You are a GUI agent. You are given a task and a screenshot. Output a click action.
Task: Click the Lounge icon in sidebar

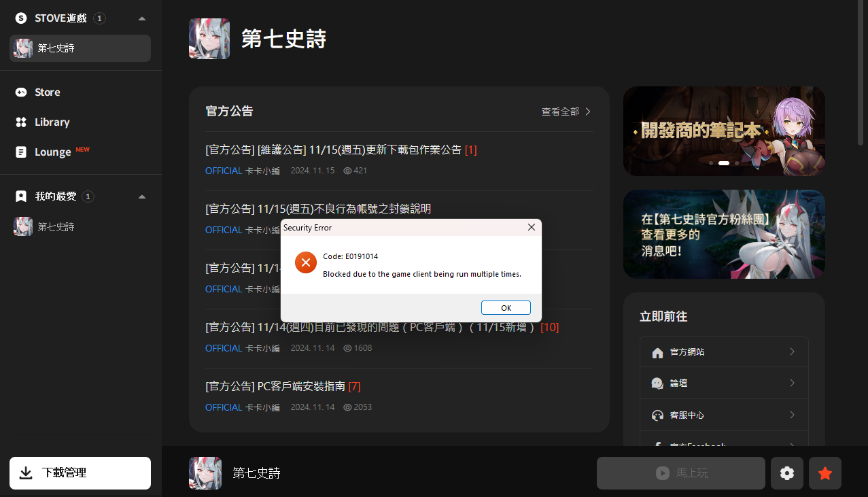click(x=21, y=152)
